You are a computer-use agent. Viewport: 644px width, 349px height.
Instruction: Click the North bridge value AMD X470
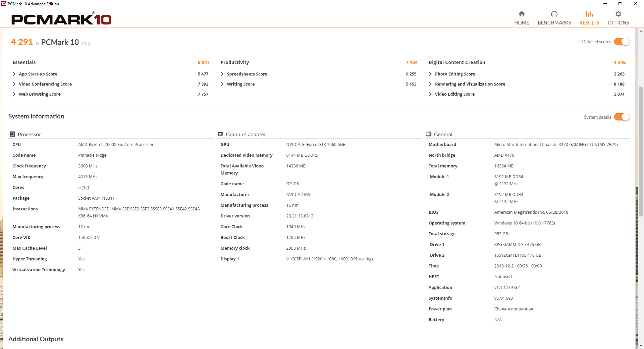pyautogui.click(x=504, y=155)
